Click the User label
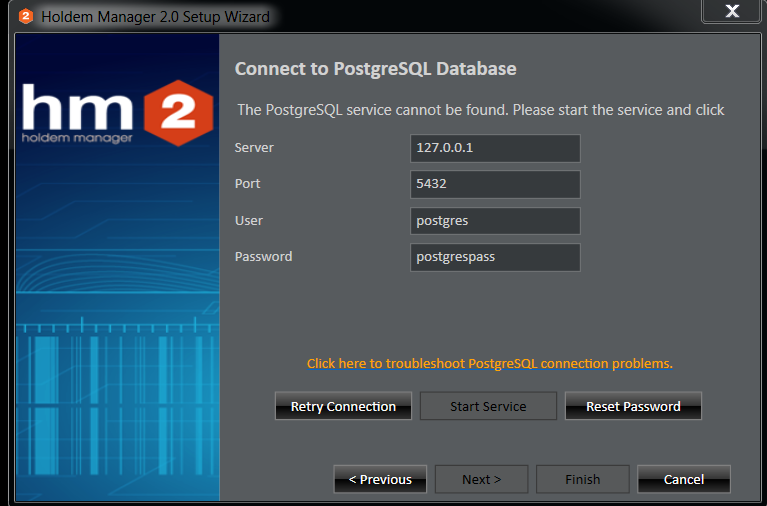Viewport: 767px width, 506px height. coord(248,221)
